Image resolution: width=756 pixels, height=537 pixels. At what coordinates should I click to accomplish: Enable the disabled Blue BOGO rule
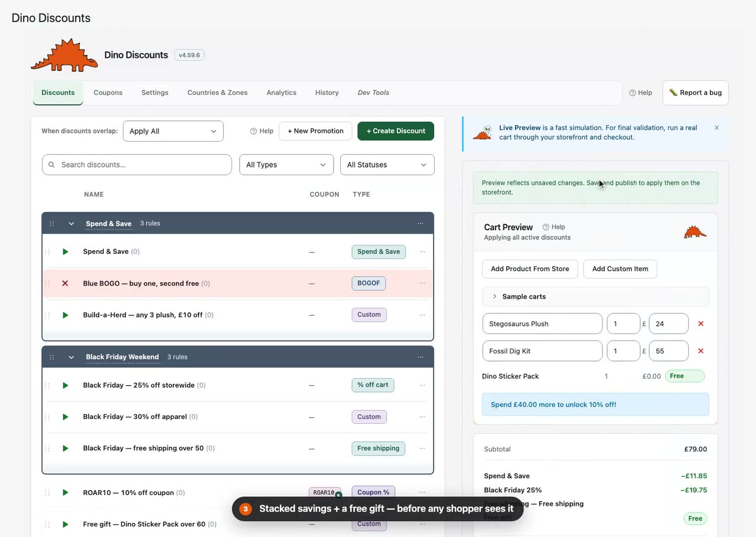66,283
